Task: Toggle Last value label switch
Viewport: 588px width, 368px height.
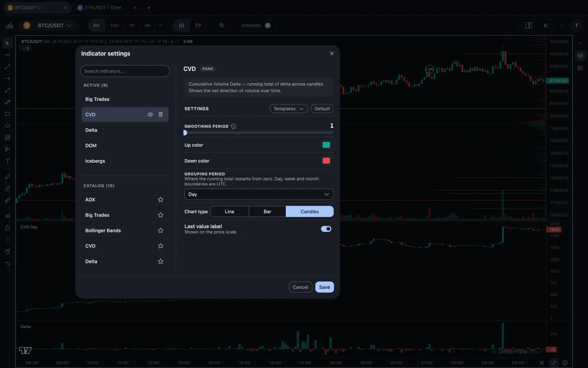Action: [326, 229]
